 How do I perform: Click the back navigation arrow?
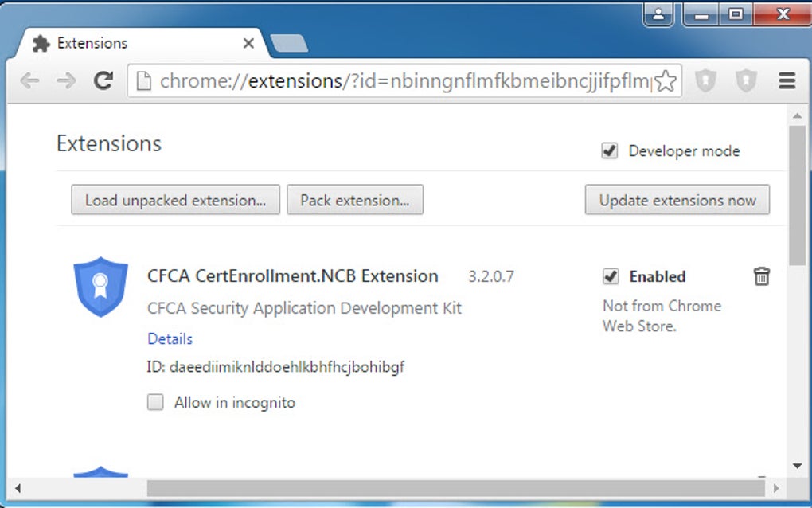pos(29,80)
